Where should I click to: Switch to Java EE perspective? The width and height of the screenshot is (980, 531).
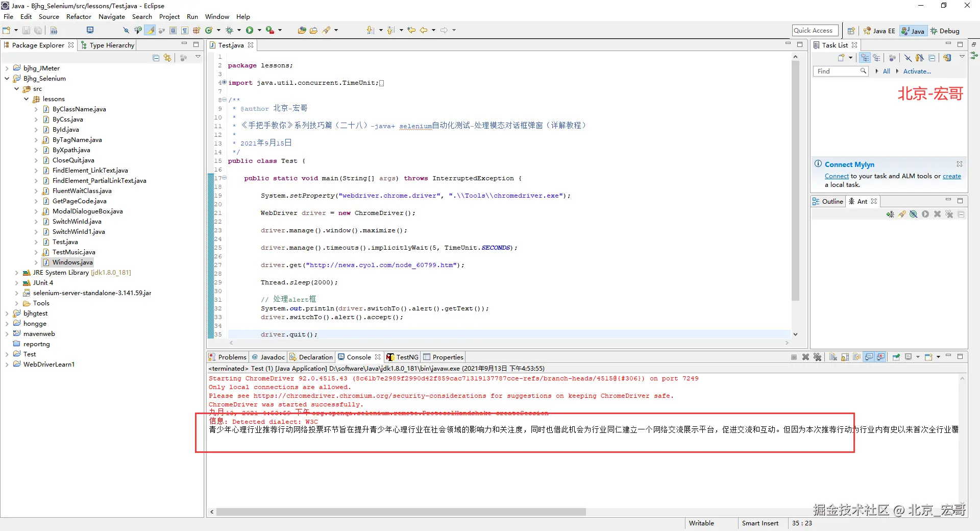pos(879,31)
